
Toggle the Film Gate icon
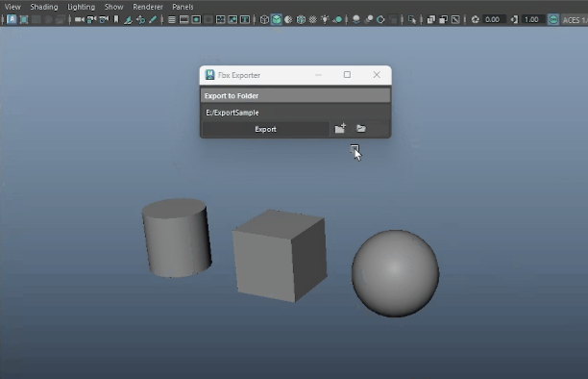point(184,19)
